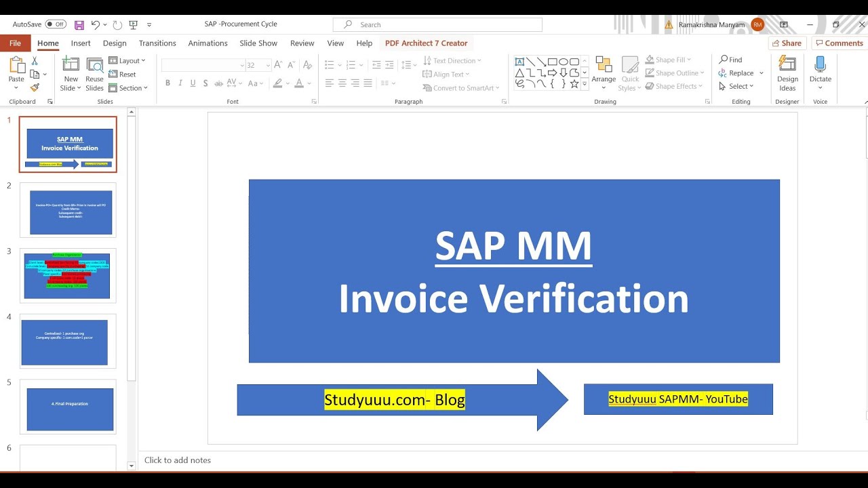
Task: Switch to the Transitions tab
Action: tap(157, 43)
